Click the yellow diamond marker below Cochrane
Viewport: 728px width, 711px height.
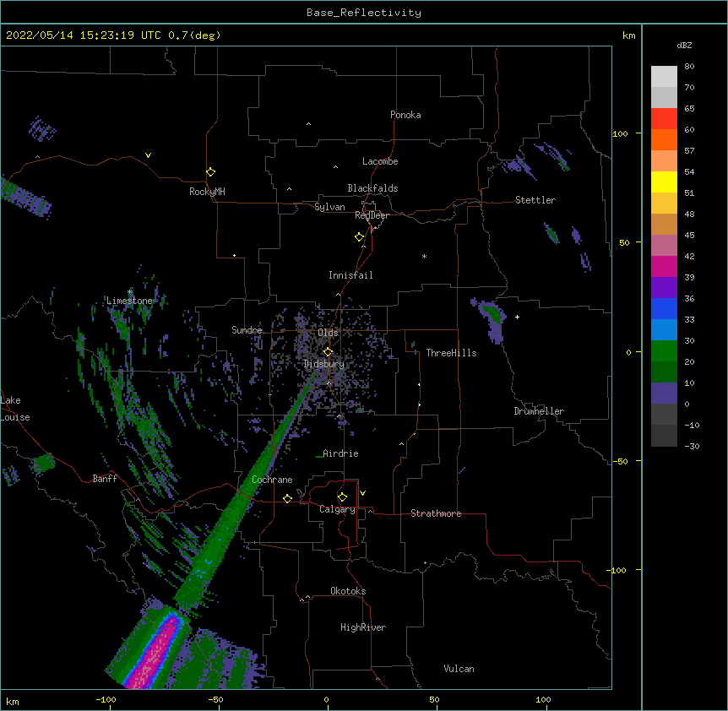tap(287, 498)
